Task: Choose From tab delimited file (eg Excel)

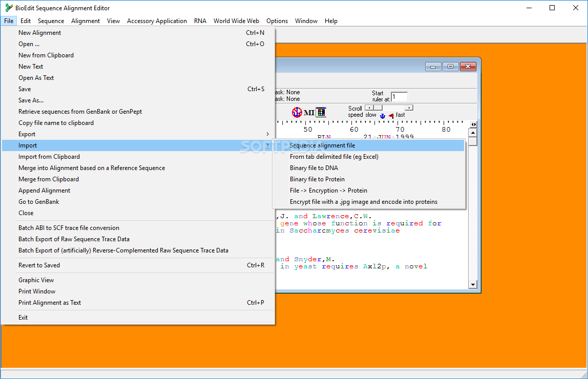Action: click(369, 157)
